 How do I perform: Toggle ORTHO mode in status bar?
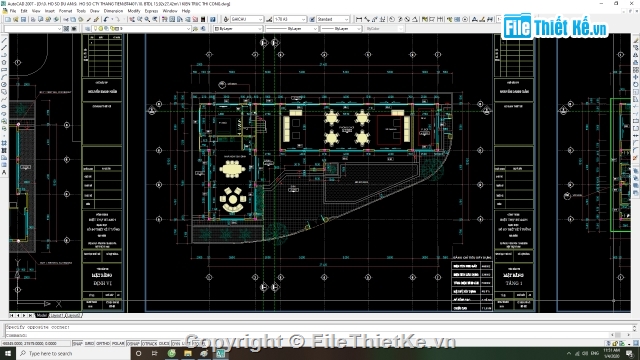click(102, 344)
